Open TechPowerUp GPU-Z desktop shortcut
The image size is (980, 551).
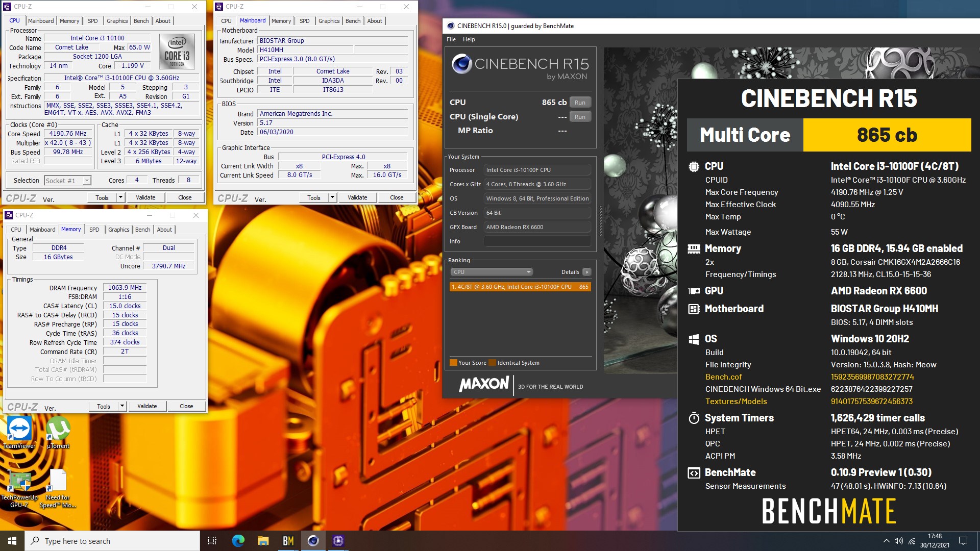coord(19,489)
